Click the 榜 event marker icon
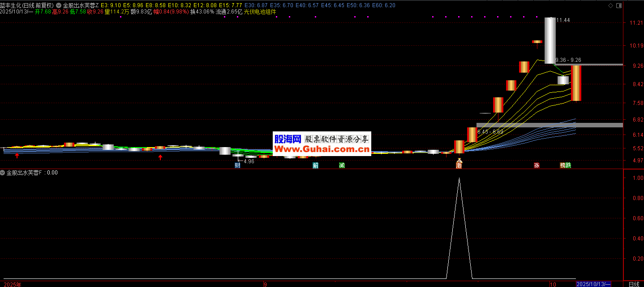The image size is (644, 287). (x=562, y=165)
